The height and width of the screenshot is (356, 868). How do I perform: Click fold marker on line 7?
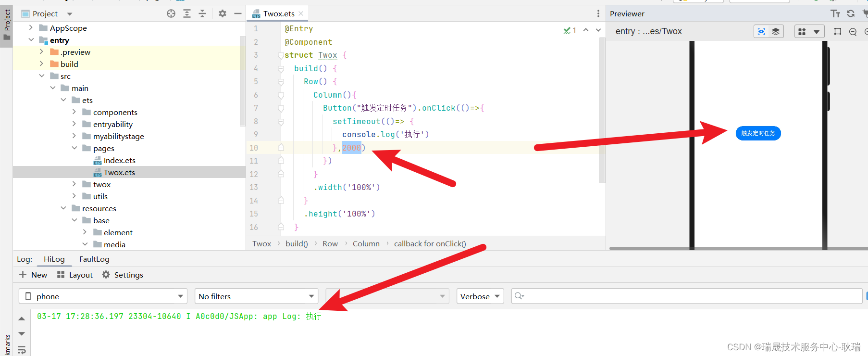[x=281, y=108]
